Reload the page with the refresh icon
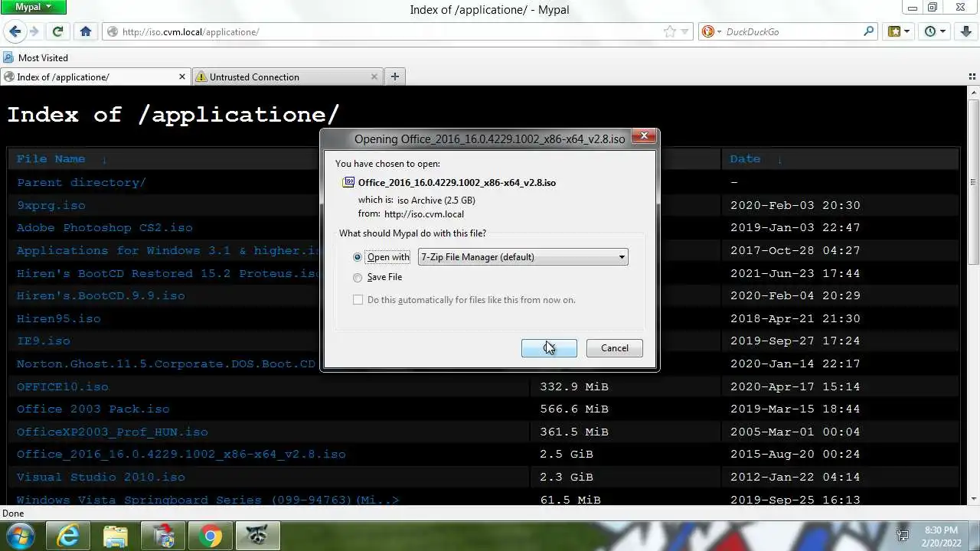Screen dimensions: 980x551 tap(57, 31)
